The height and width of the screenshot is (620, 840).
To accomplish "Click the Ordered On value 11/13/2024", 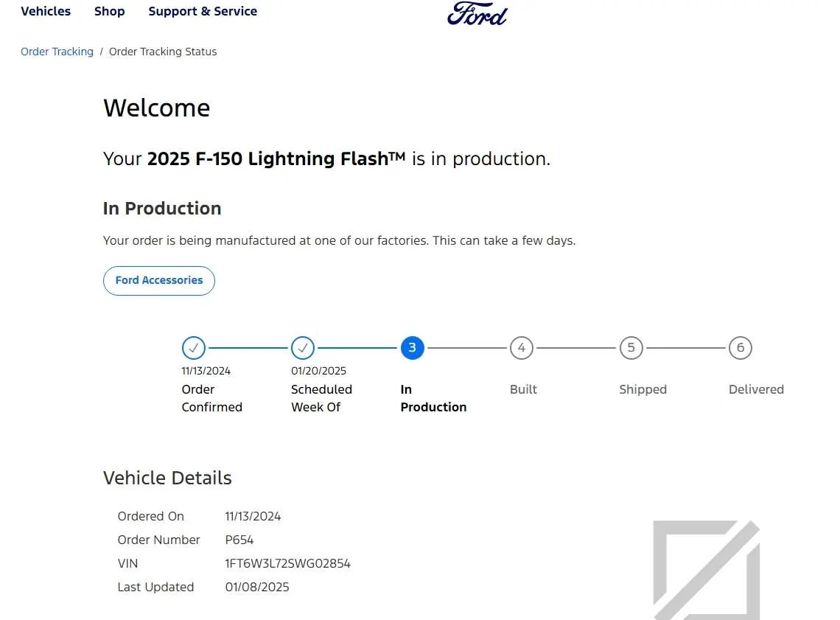I will 253,517.
